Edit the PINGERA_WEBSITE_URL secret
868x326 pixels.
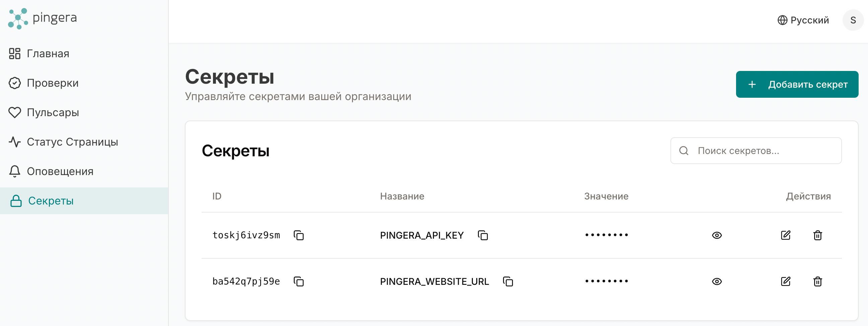coord(785,281)
